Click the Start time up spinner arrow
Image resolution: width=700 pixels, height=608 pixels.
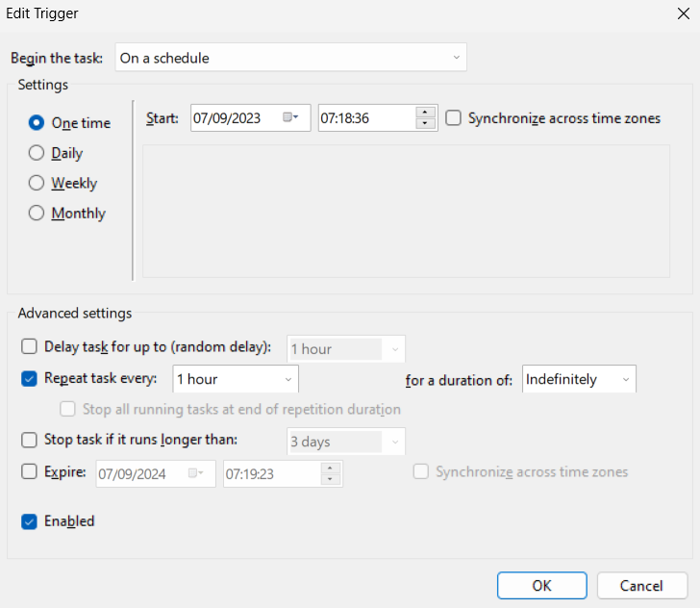click(425, 113)
